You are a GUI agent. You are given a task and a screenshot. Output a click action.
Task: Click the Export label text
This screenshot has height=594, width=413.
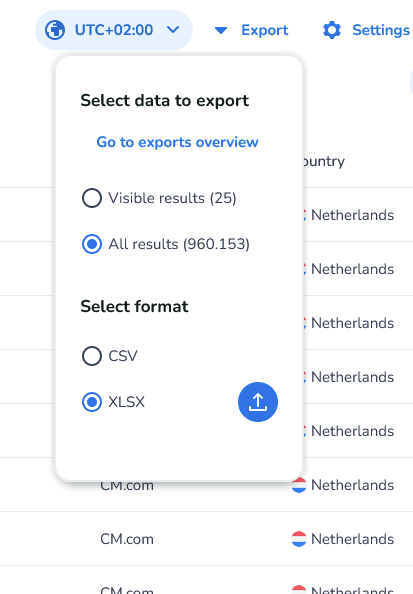click(x=265, y=30)
